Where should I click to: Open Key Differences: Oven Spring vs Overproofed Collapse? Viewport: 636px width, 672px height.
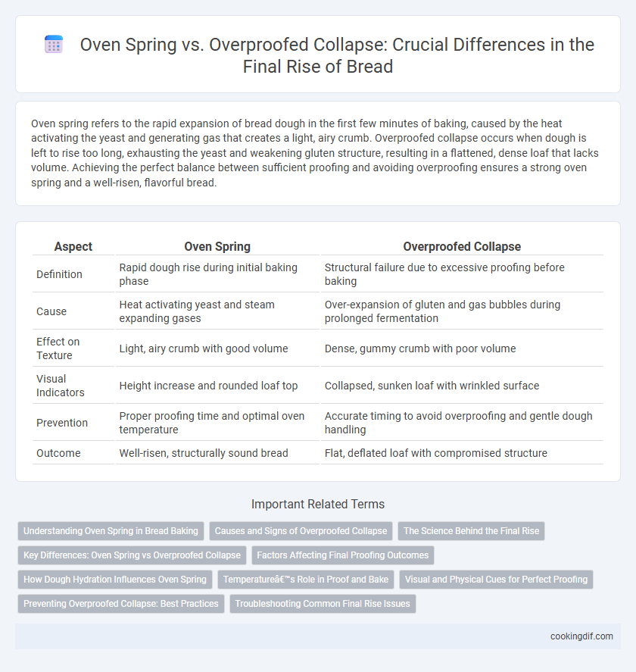coord(132,555)
